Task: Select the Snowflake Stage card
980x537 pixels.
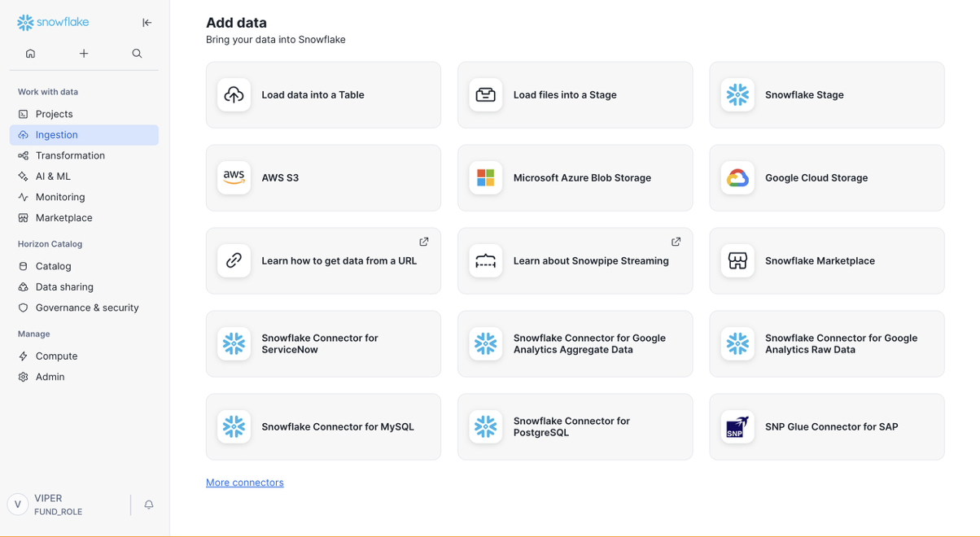Action: click(827, 95)
